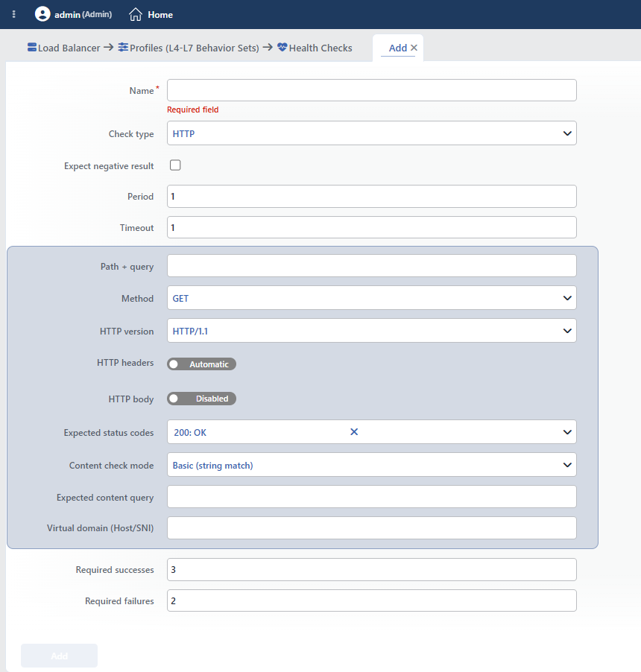Click the Load Balancer server icon
The image size is (641, 672).
click(32, 47)
